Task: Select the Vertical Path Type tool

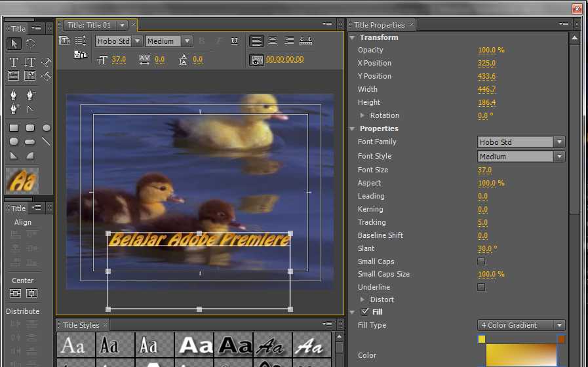Action: click(46, 76)
